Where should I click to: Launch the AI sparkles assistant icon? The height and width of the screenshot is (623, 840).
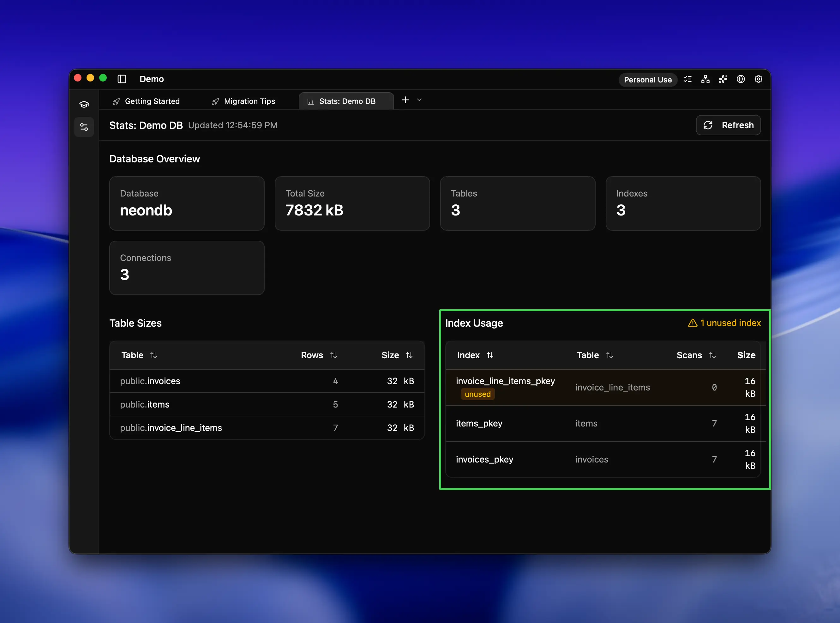click(723, 79)
